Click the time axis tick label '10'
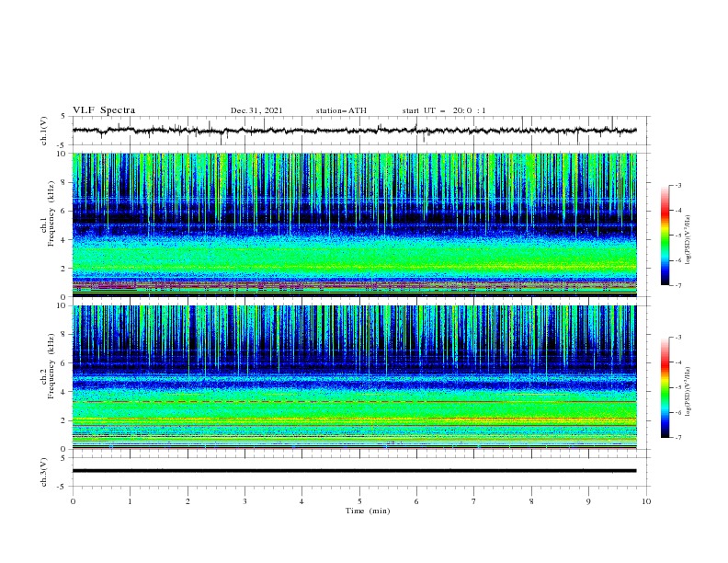Screen dimensions: 728x563 click(646, 501)
